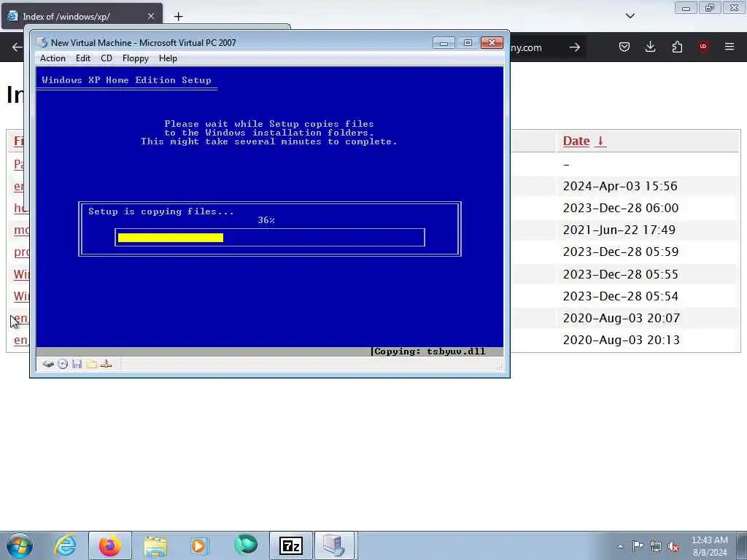Image resolution: width=747 pixels, height=560 pixels.
Task: Minimize the Virtual PC window
Action: point(444,43)
